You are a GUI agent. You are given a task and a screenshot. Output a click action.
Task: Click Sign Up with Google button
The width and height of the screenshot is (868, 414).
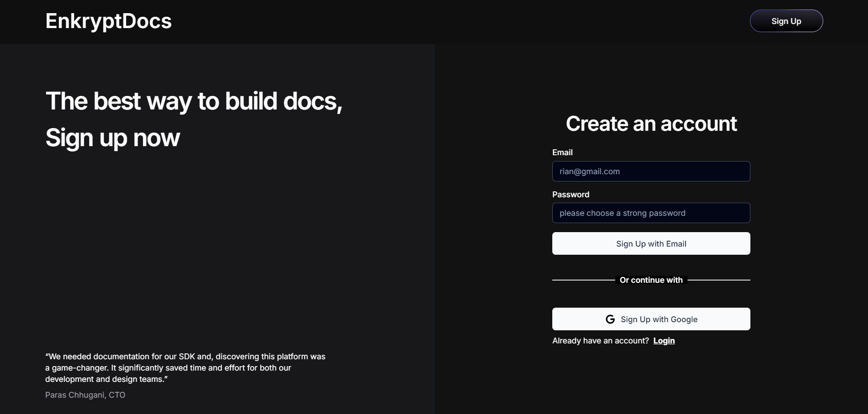(651, 319)
